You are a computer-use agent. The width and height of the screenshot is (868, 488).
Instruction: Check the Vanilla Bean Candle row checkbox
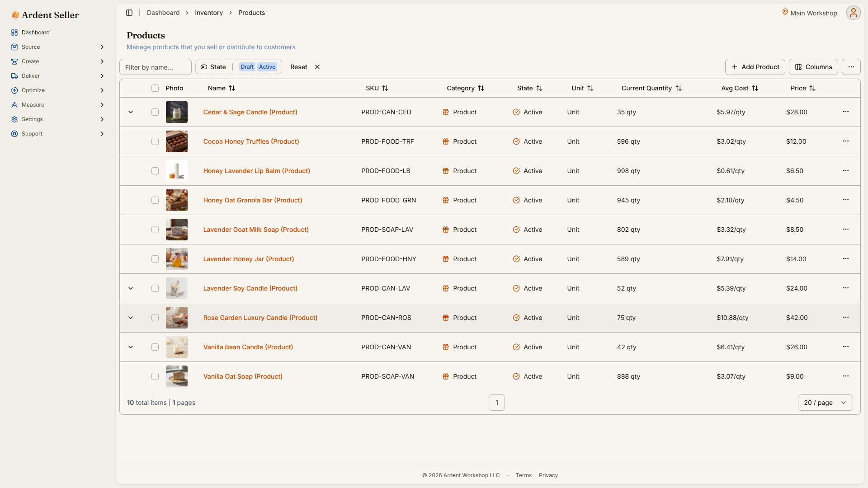coord(155,347)
